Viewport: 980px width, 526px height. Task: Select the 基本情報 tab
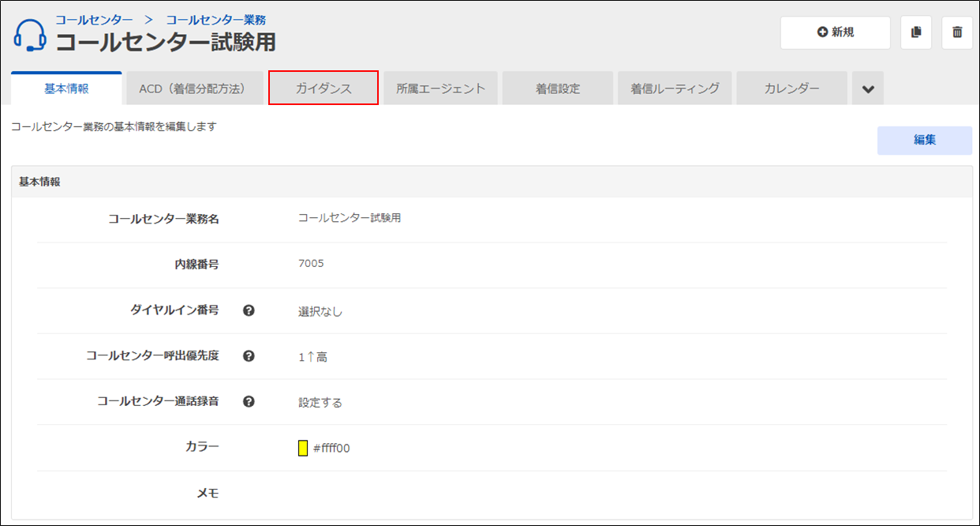(x=67, y=88)
